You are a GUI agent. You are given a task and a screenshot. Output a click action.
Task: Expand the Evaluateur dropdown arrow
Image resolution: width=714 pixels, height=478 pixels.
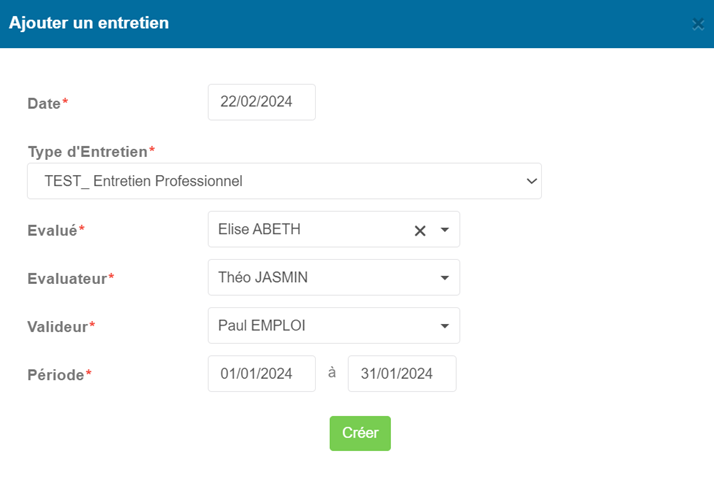click(445, 278)
